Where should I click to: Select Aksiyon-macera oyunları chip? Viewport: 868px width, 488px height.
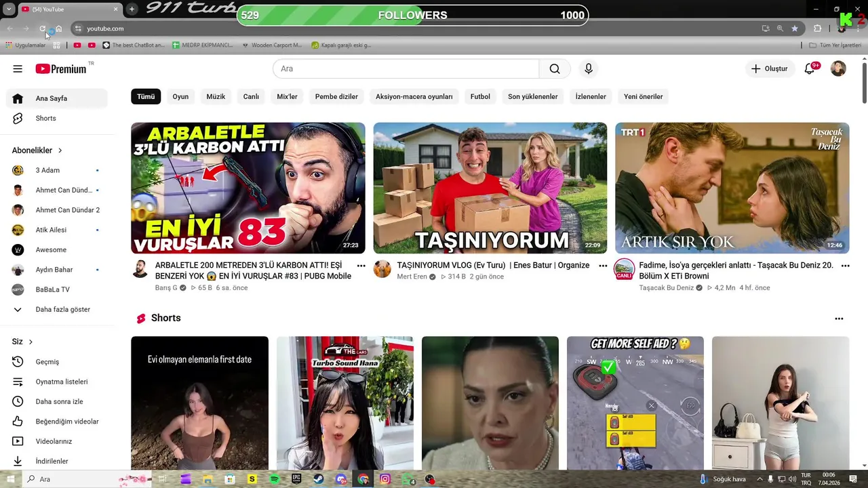[414, 96]
